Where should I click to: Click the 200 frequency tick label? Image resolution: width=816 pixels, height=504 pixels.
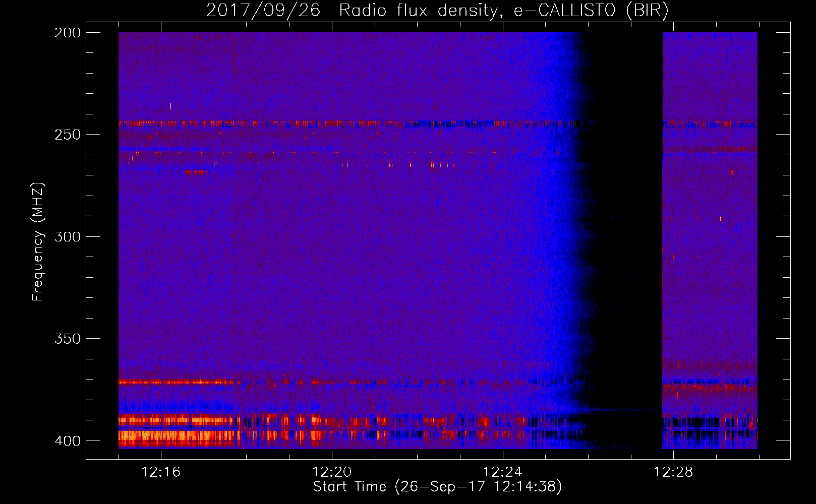pyautogui.click(x=67, y=33)
